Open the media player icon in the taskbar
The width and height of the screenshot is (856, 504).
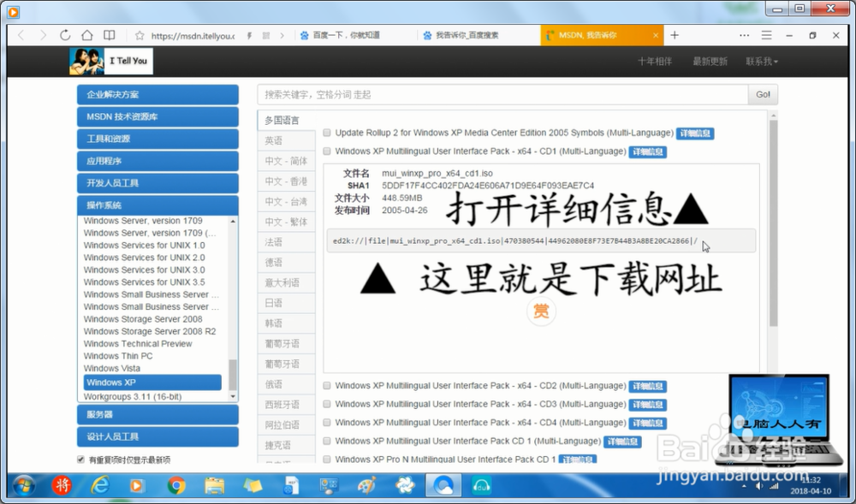137,485
